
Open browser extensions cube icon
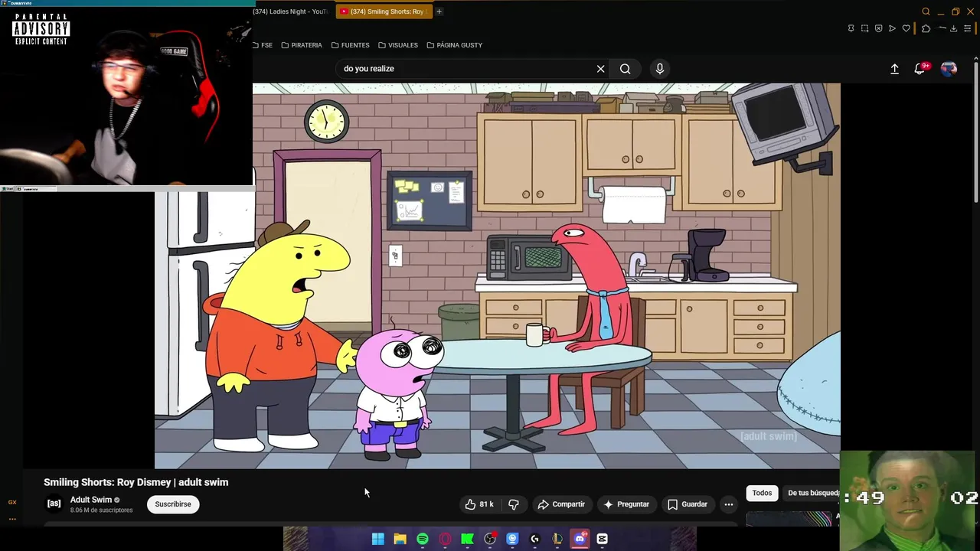926,28
